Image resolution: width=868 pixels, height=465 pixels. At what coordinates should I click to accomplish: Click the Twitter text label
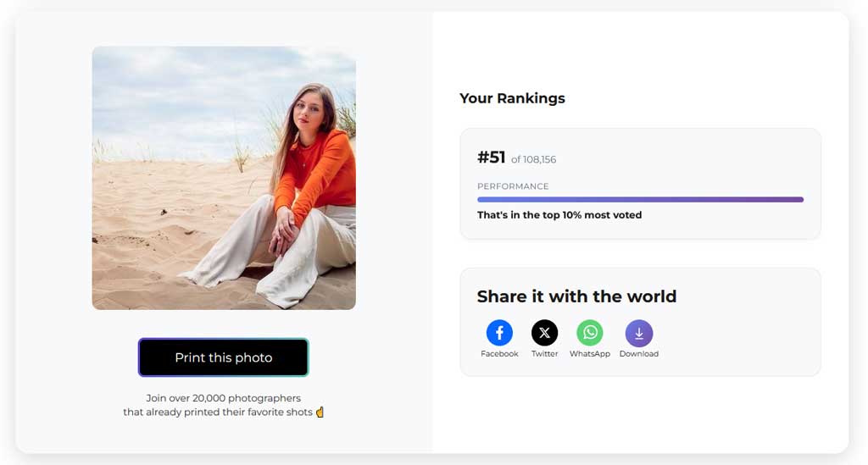tap(545, 354)
